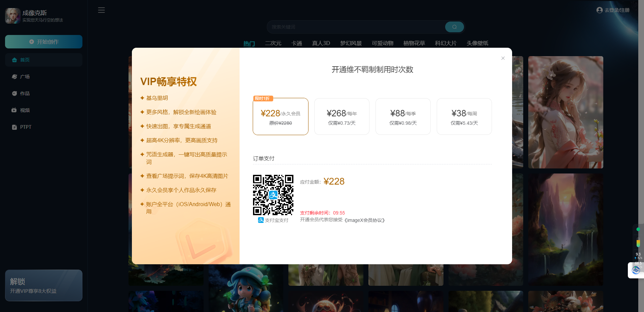
Task: Click the 解锁 VIP benefits panel
Action: tap(43, 285)
